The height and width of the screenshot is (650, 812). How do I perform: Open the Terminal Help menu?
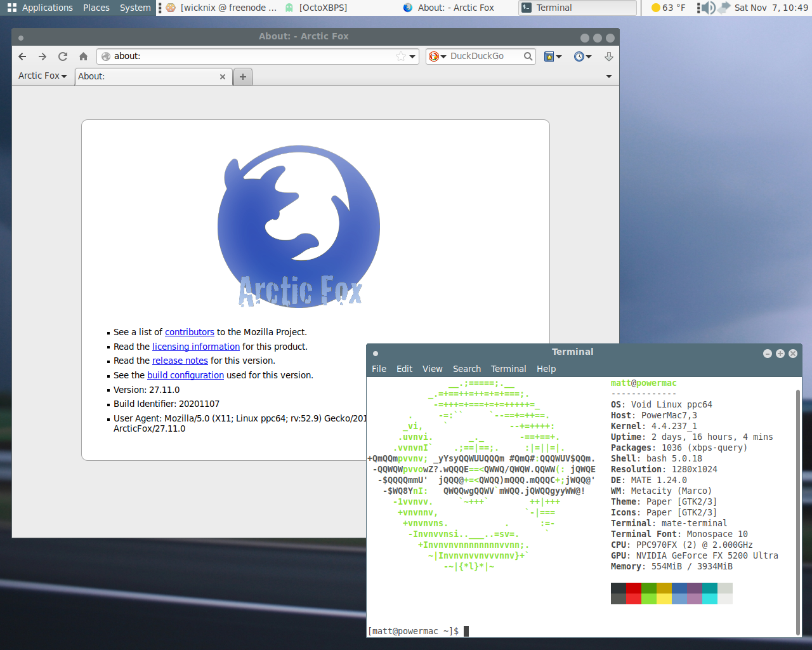click(546, 369)
